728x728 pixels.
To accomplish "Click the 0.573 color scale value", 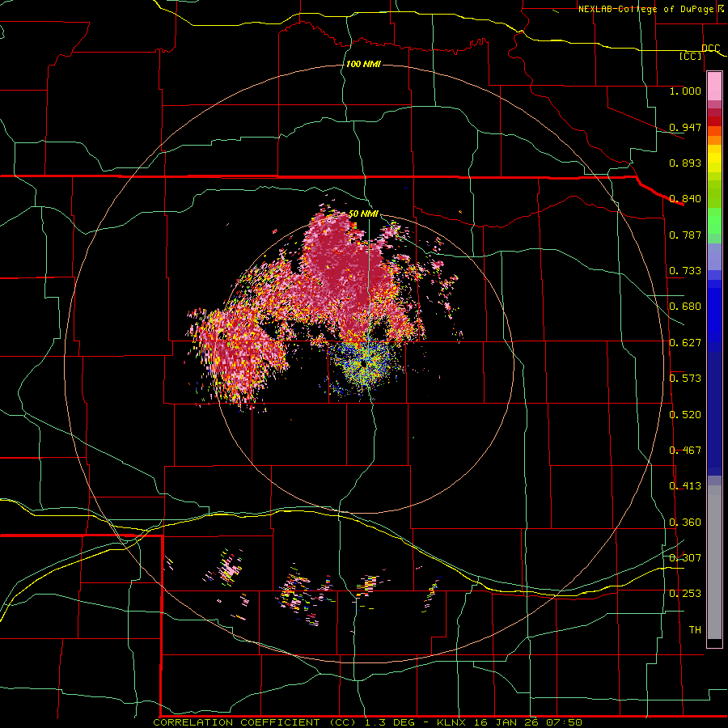I will (685, 379).
